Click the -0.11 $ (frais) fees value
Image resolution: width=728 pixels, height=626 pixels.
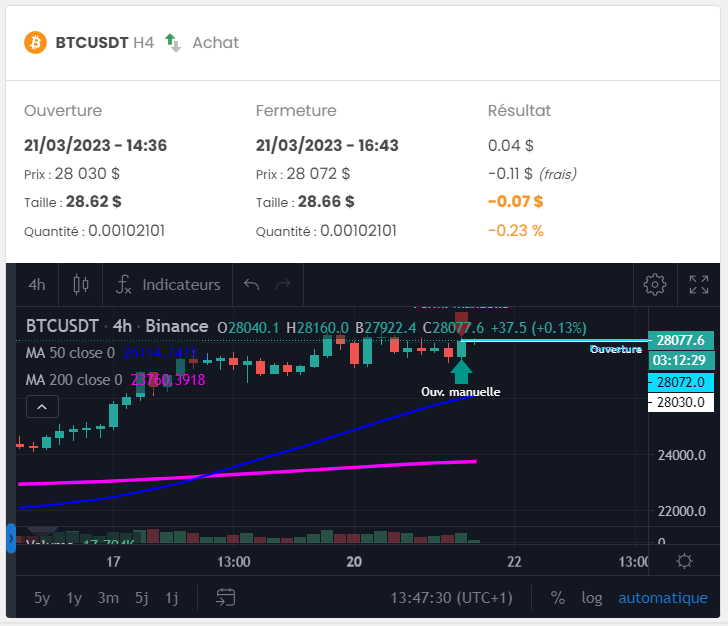click(x=532, y=174)
